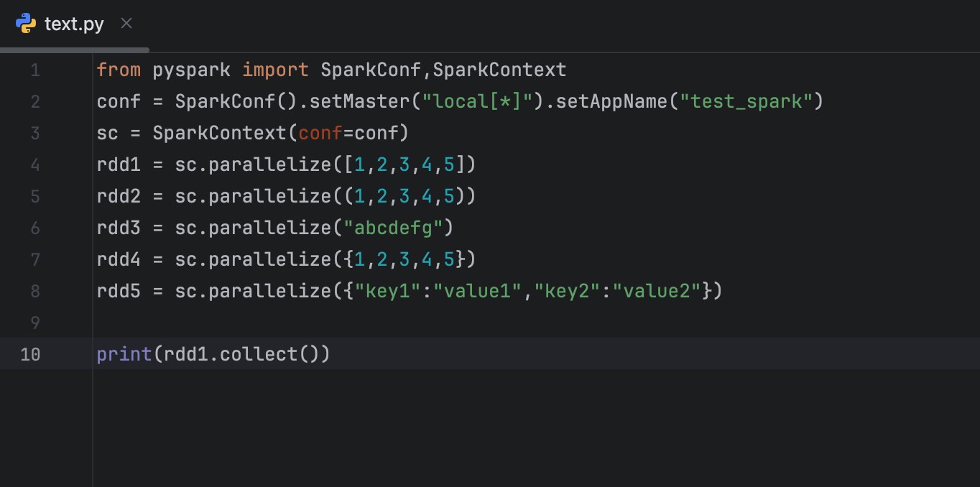Screen dimensions: 980x487
Task: Click the string "key1" on line 8
Action: [387, 291]
